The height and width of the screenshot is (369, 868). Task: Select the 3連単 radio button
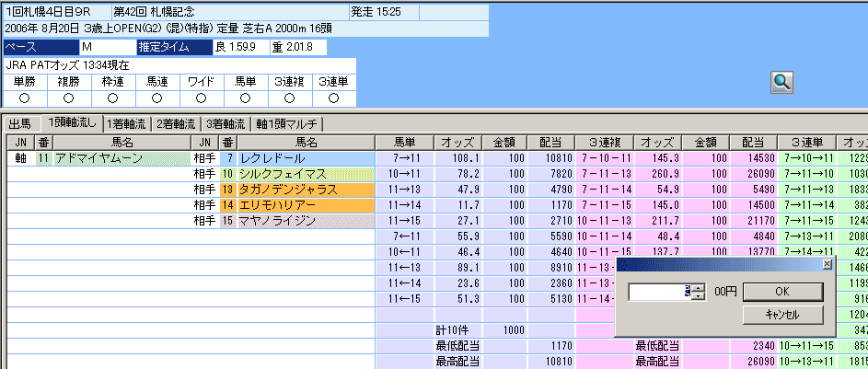(x=333, y=98)
